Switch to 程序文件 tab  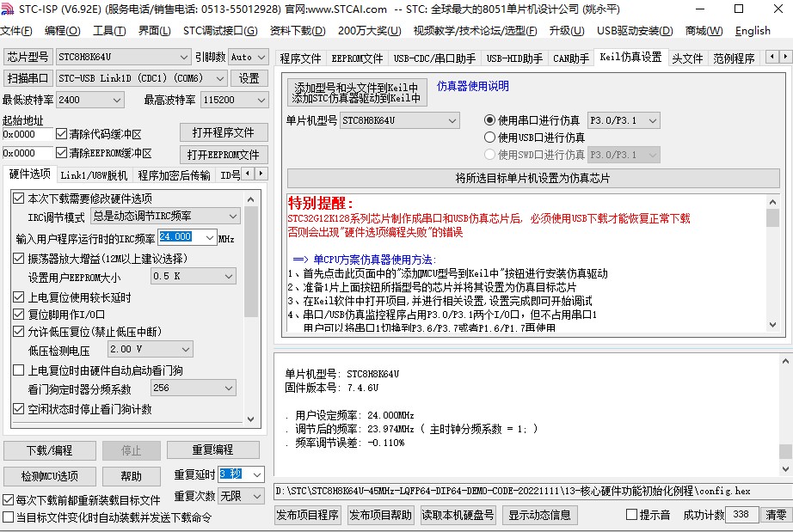[300, 58]
